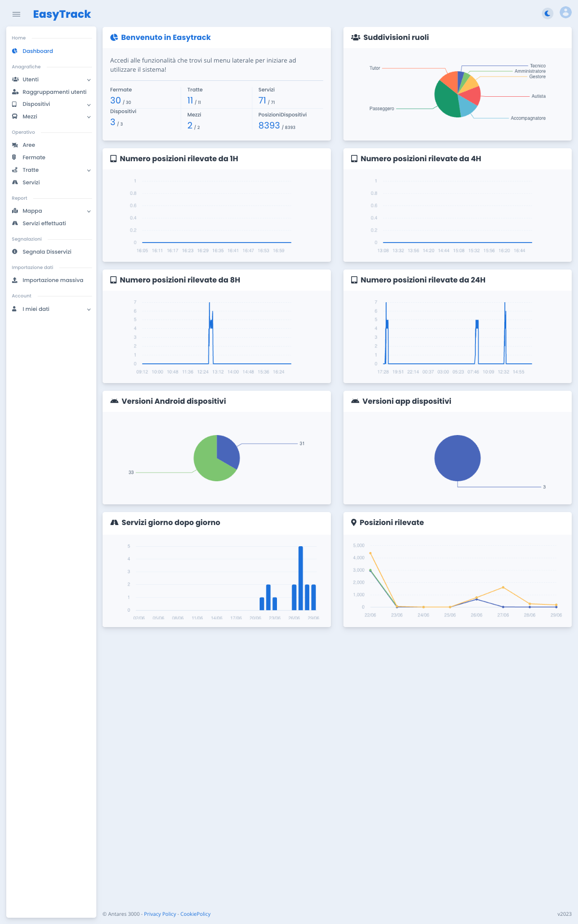Click the tallest bar in Servizi chart
The width and height of the screenshot is (578, 924).
click(x=301, y=577)
